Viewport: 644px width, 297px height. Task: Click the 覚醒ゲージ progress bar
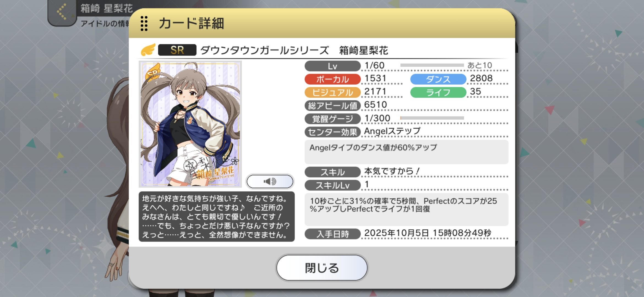432,118
